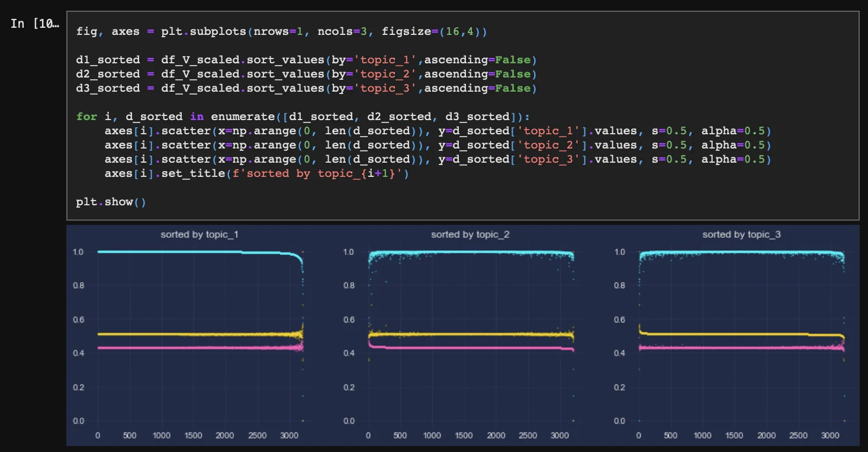Viewport: 868px width, 452px height.
Task: Click the cyan curve in the topic_1 plot
Action: click(x=178, y=252)
